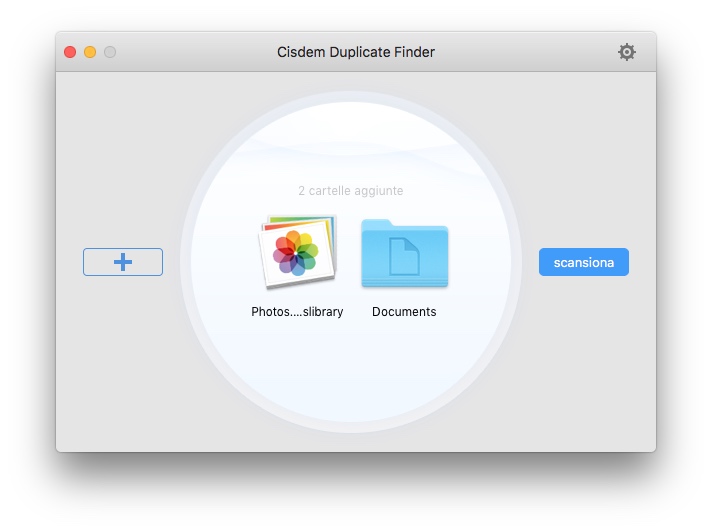Click the greyed-out zoom window button
This screenshot has width=712, height=532.
pos(110,52)
